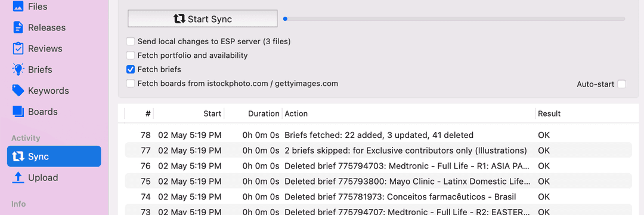This screenshot has width=644, height=215.
Task: Enable Fetch boards from istockphoto.com / gettyimages.com
Action: point(131,84)
